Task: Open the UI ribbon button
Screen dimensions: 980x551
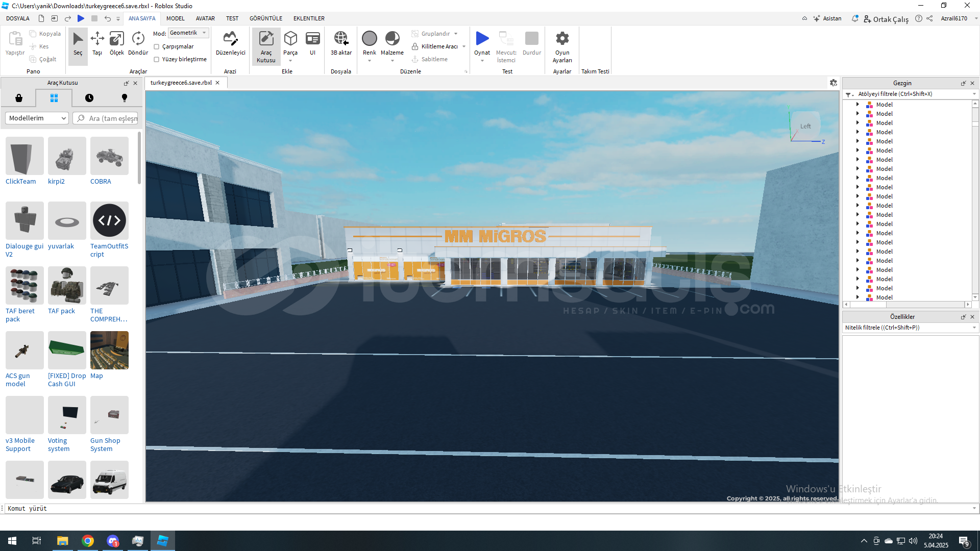Action: [313, 43]
